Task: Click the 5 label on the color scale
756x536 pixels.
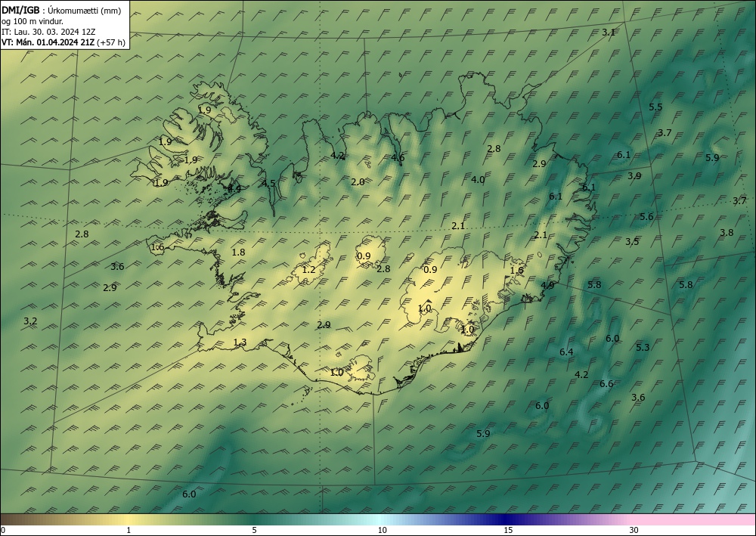Action: point(254,530)
